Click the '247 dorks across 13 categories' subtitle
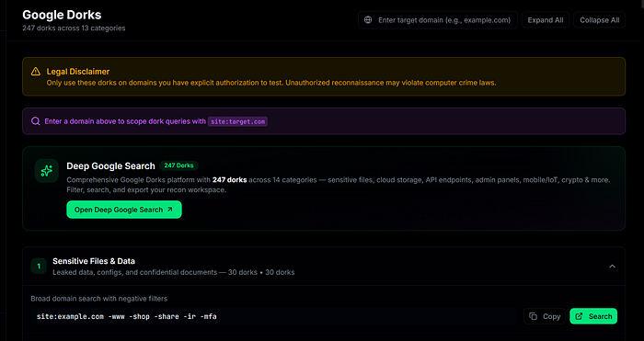 (74, 28)
